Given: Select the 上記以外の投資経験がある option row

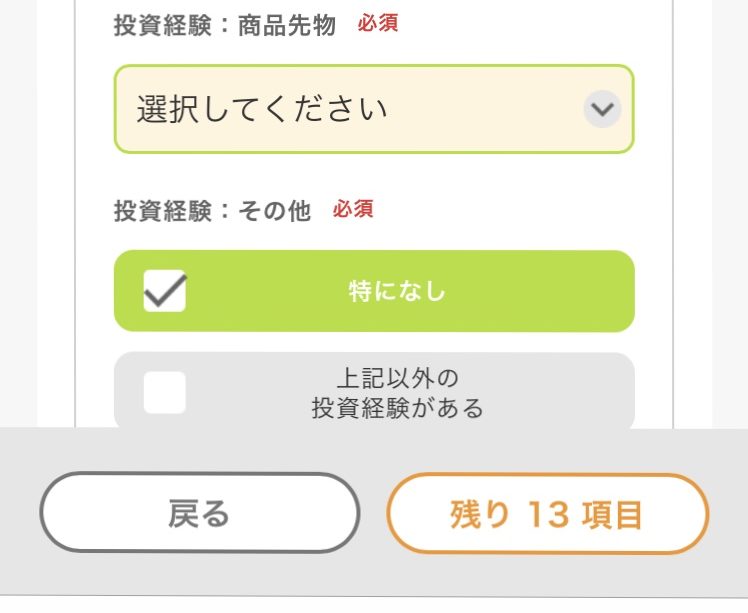Looking at the screenshot, I should [x=374, y=392].
